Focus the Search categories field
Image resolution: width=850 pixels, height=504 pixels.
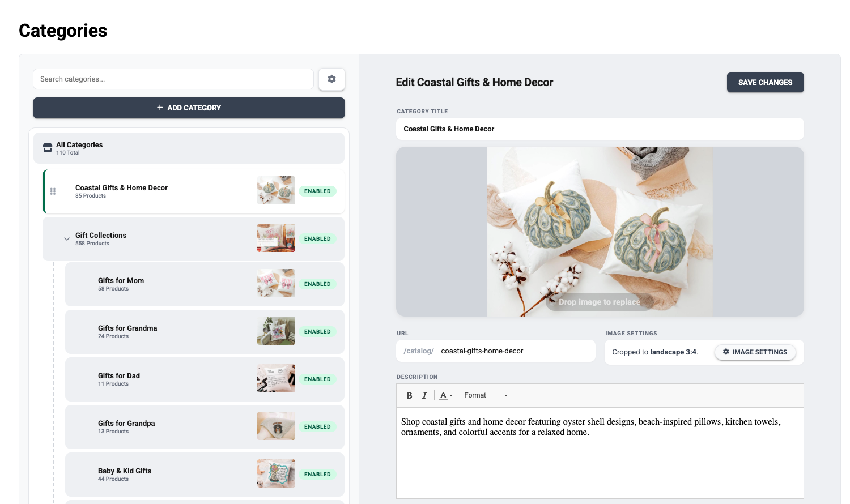173,79
